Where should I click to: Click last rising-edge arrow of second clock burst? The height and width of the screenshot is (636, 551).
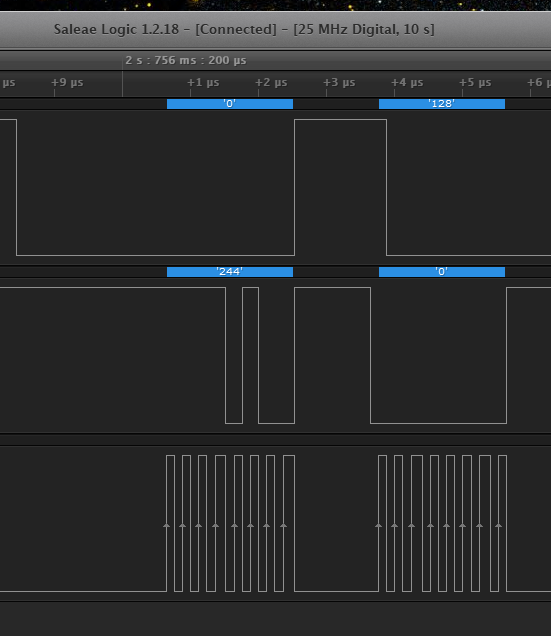(x=499, y=526)
